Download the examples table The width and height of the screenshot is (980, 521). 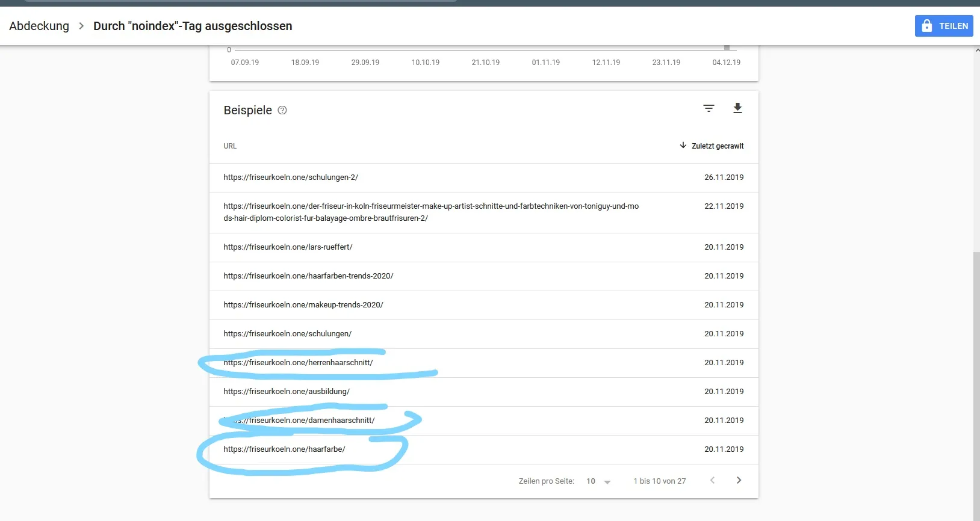coord(737,108)
